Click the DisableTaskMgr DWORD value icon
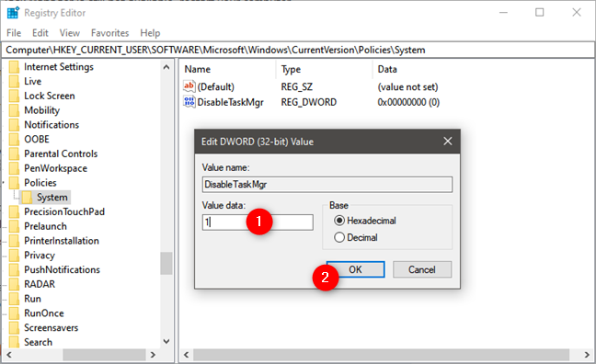Screen dimensions: 596x364 [189, 102]
